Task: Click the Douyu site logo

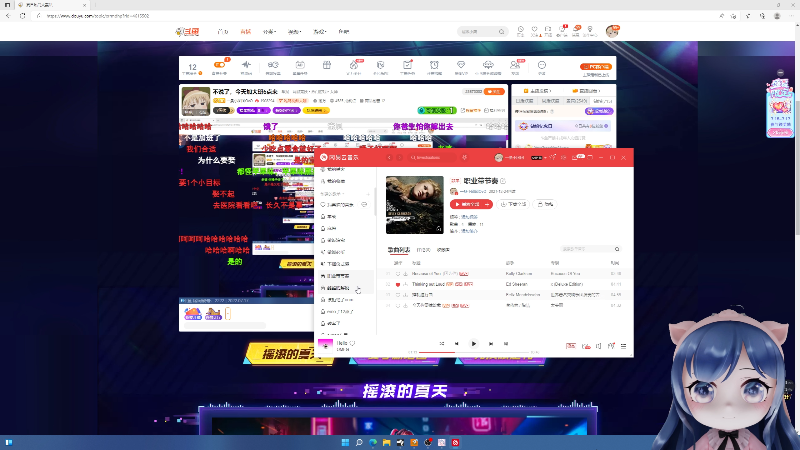Action: tap(187, 32)
